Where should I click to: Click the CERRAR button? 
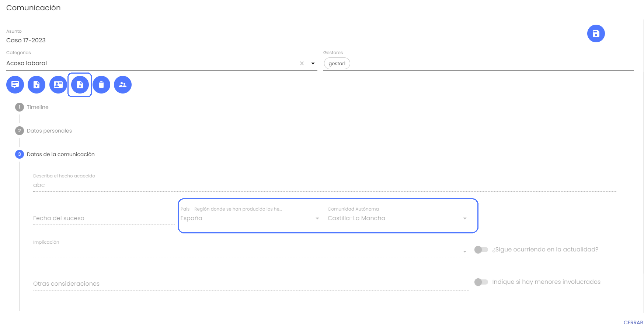[x=633, y=322]
